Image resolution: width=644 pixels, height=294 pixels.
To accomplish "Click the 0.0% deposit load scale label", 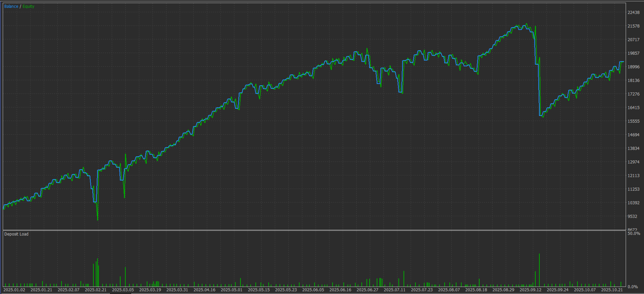I will (632, 287).
